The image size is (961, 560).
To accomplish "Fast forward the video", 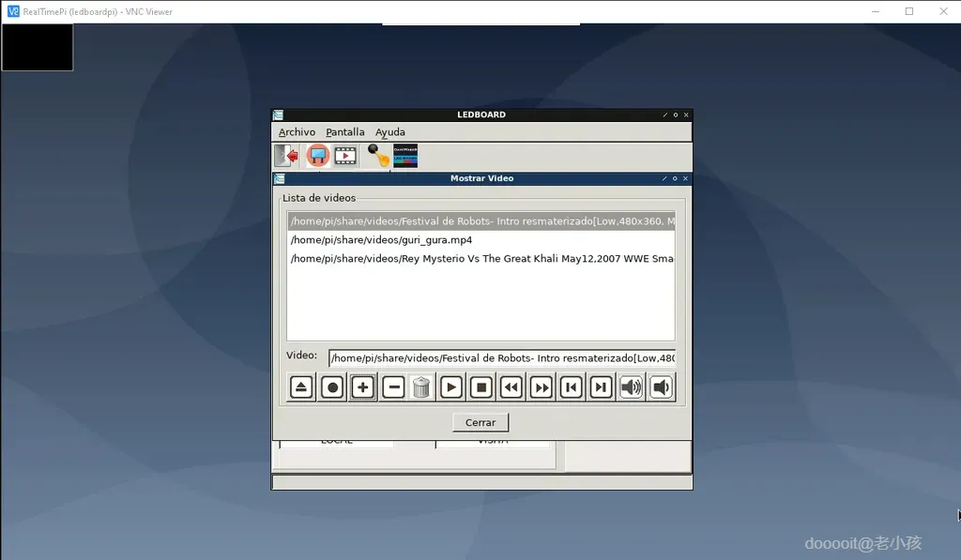I will (x=542, y=387).
